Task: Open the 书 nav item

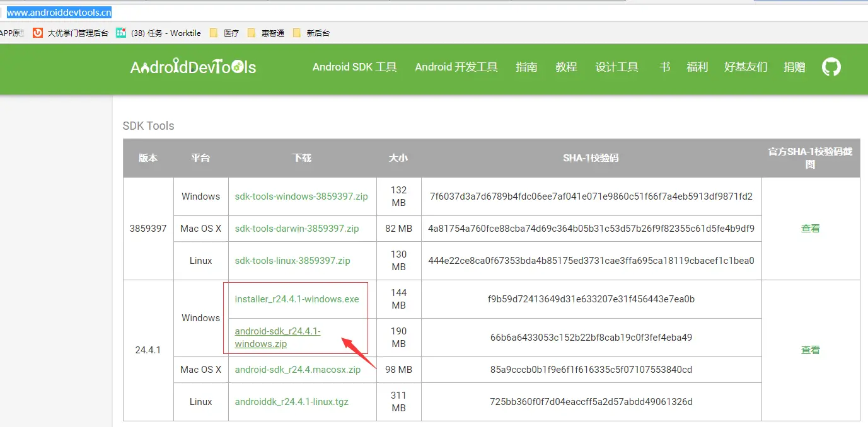Action: (x=664, y=67)
